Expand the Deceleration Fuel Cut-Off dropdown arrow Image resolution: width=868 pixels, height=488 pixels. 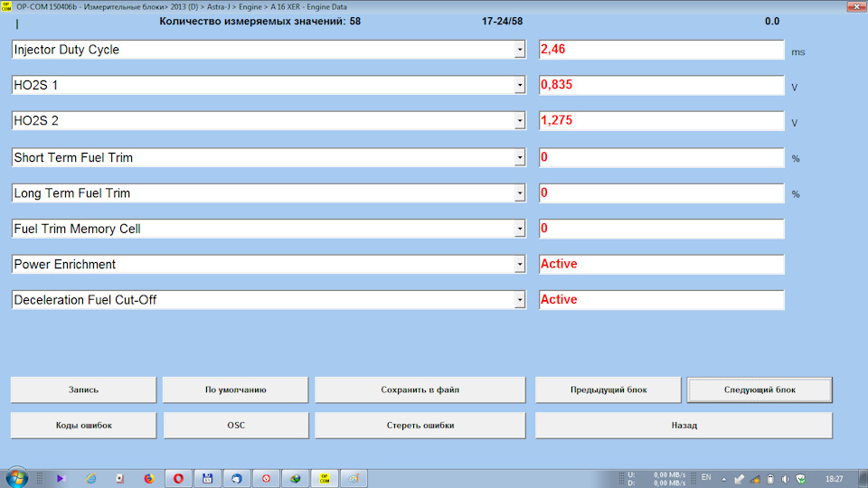(x=519, y=300)
